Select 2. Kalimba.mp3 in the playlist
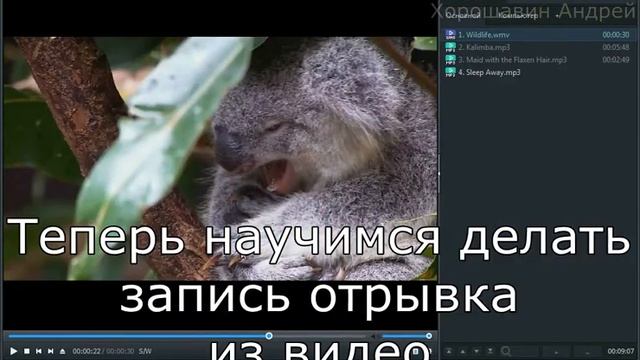Screen dimensions: 640x360 (538, 47)
